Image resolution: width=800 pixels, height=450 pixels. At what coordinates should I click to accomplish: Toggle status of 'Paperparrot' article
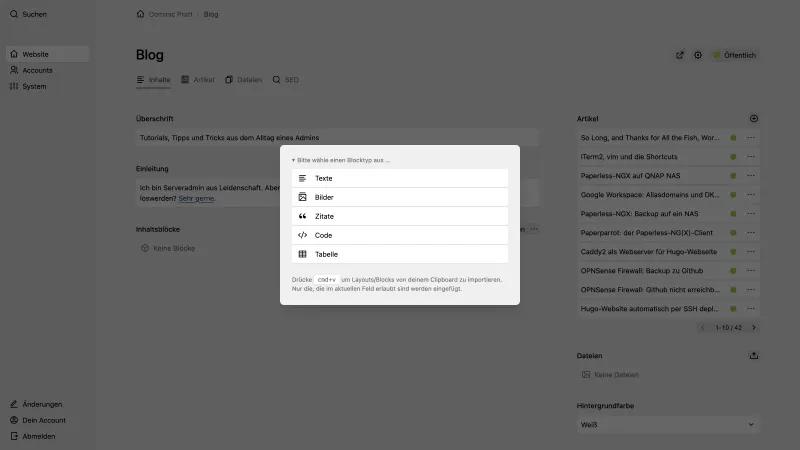click(x=733, y=233)
